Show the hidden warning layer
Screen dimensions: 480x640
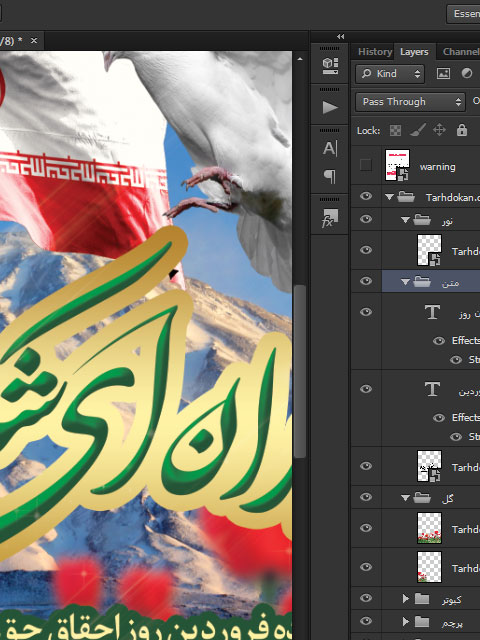pos(366,165)
